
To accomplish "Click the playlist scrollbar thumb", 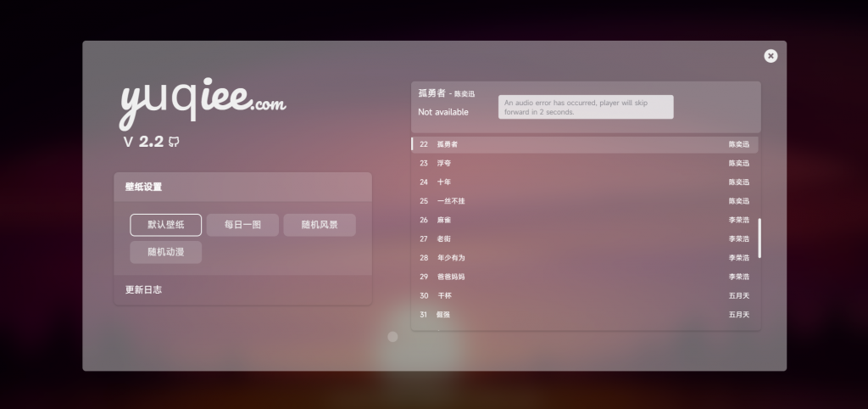I will point(759,238).
